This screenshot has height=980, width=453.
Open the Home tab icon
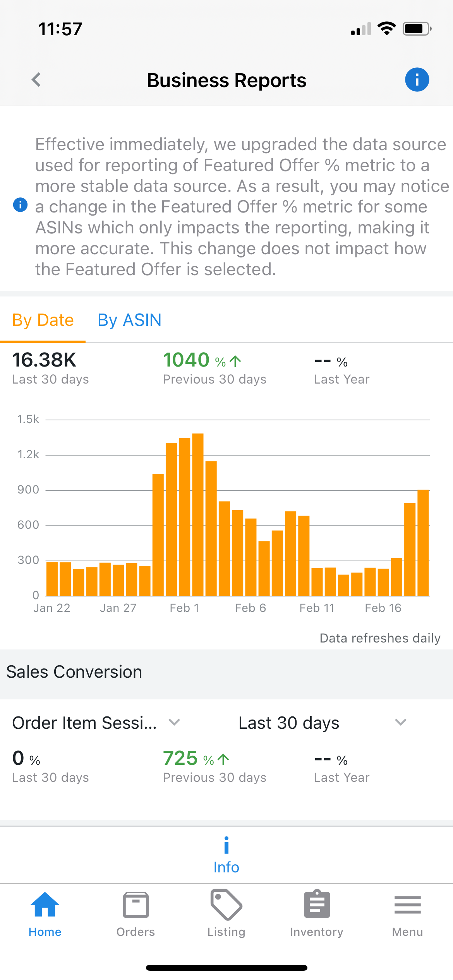pos(45,905)
